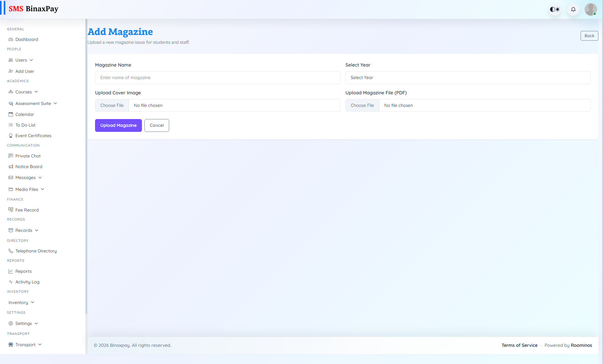The width and height of the screenshot is (604, 364).
Task: Open the Dashboard from the sidebar
Action: [x=26, y=39]
